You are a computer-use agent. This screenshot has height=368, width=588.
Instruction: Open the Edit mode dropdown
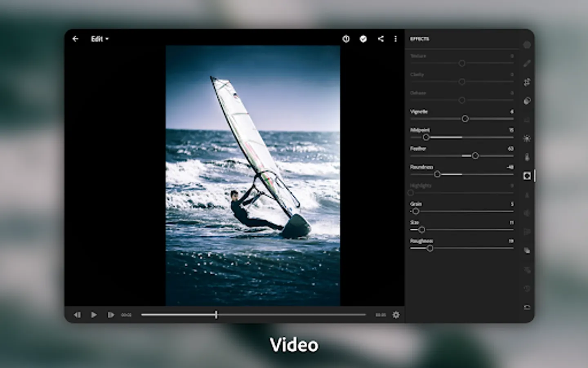click(100, 39)
